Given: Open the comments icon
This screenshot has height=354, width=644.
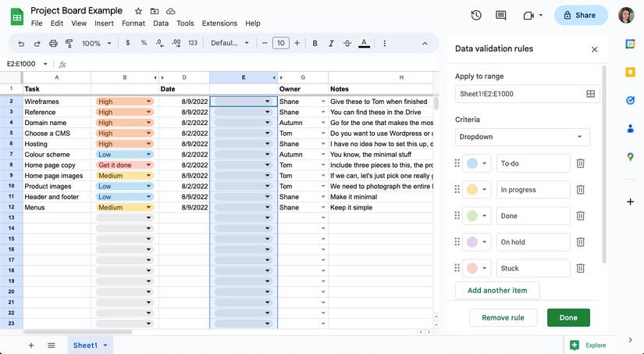Looking at the screenshot, I should coord(500,16).
